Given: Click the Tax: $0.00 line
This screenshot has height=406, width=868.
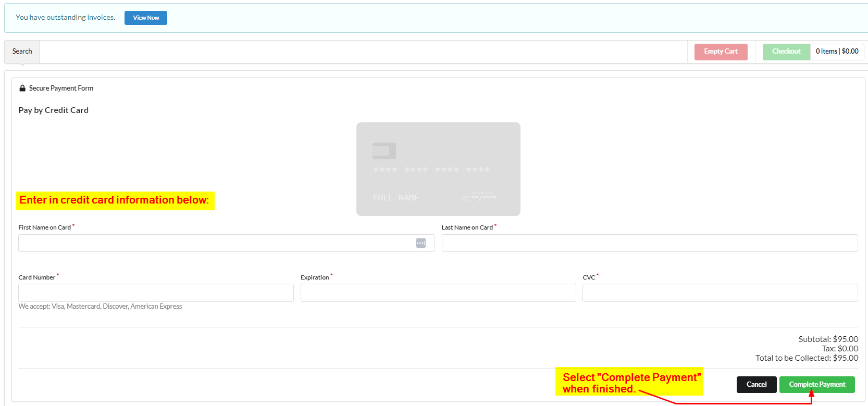Looking at the screenshot, I should tap(840, 349).
